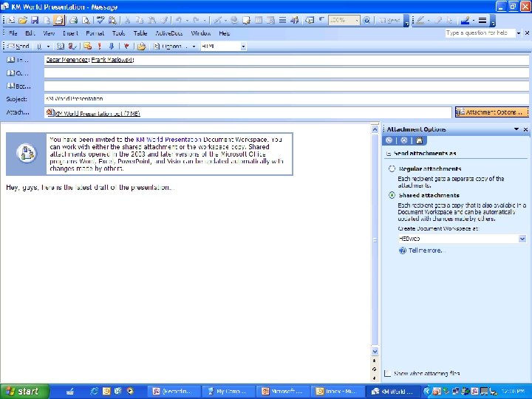Save the message with the floppy disk icon
This screenshot has width=532, height=399.
coord(35,21)
